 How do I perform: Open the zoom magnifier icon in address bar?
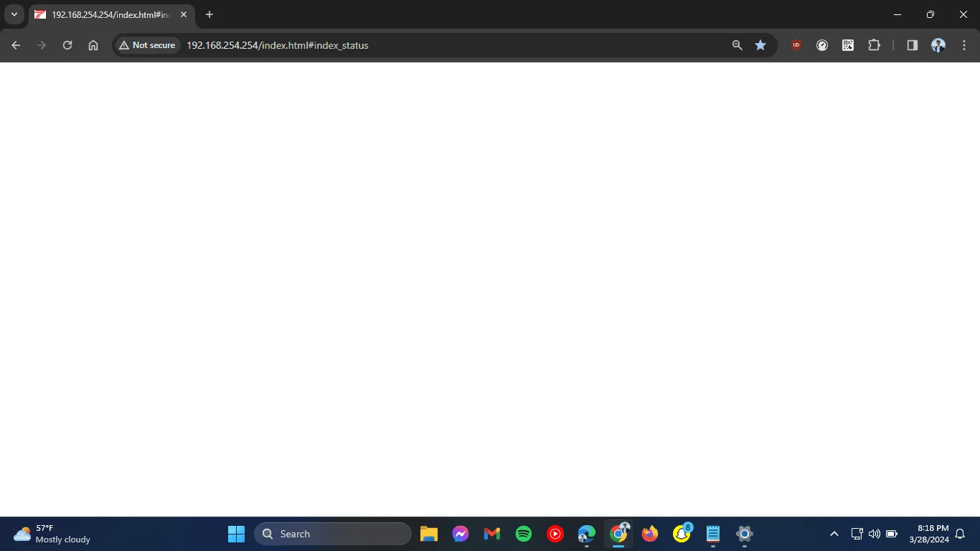(x=737, y=45)
